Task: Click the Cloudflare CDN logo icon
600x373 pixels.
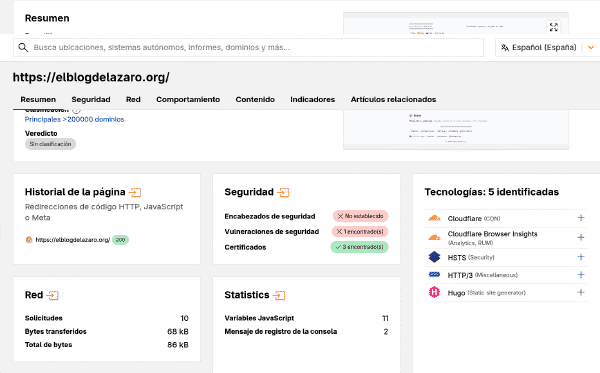Action: [x=434, y=218]
